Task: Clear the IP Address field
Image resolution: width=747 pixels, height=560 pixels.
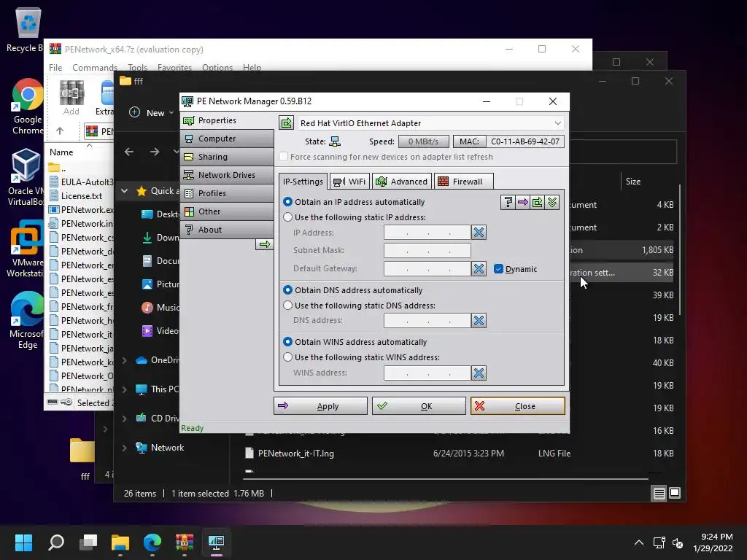Action: coord(479,233)
